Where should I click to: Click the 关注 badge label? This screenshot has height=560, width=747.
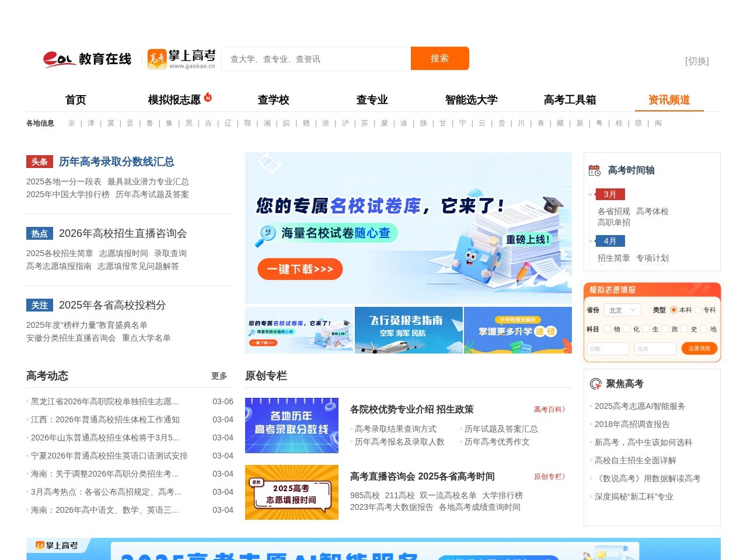tap(40, 304)
